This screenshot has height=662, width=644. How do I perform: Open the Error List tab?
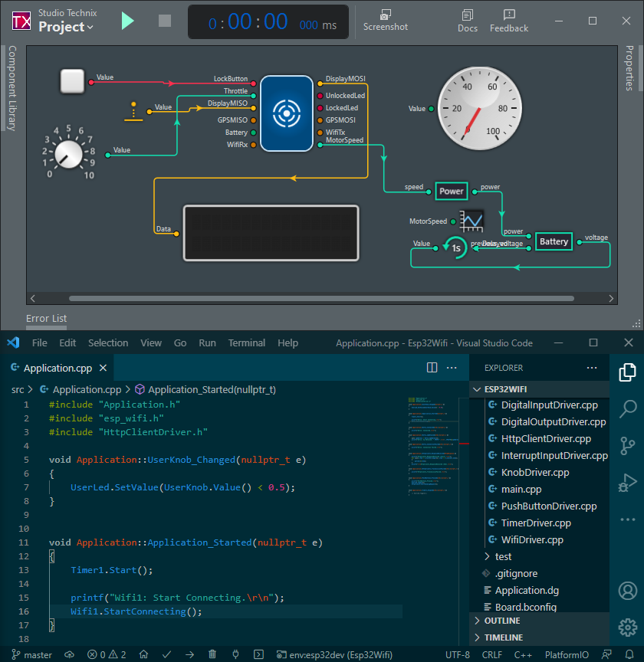tap(47, 318)
